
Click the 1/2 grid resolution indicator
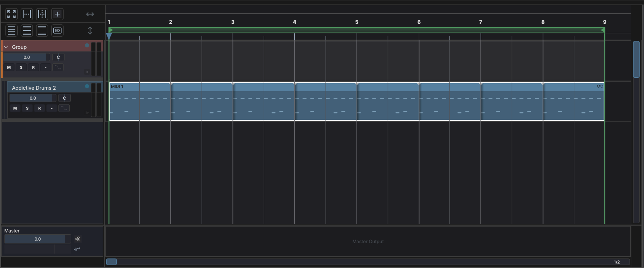coord(617,262)
